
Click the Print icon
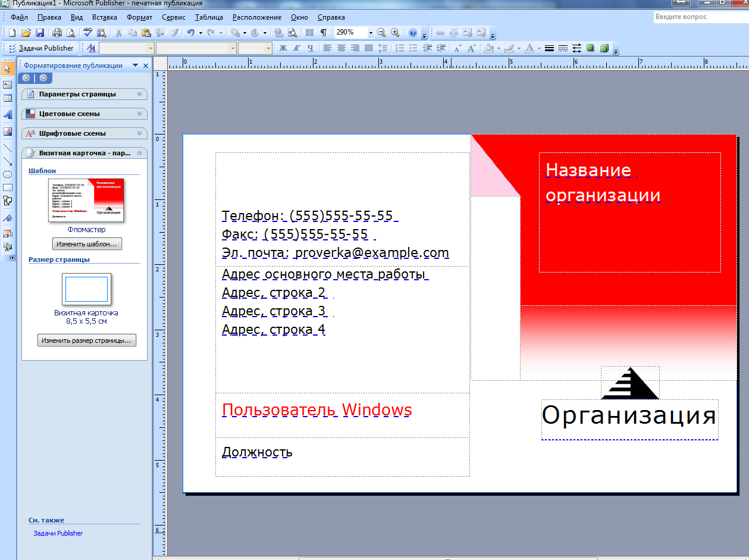pos(57,33)
